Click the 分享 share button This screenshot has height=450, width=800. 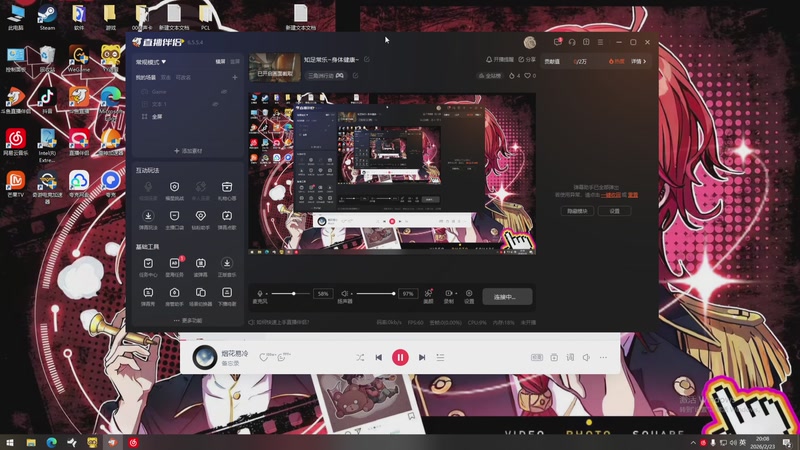coord(527,60)
